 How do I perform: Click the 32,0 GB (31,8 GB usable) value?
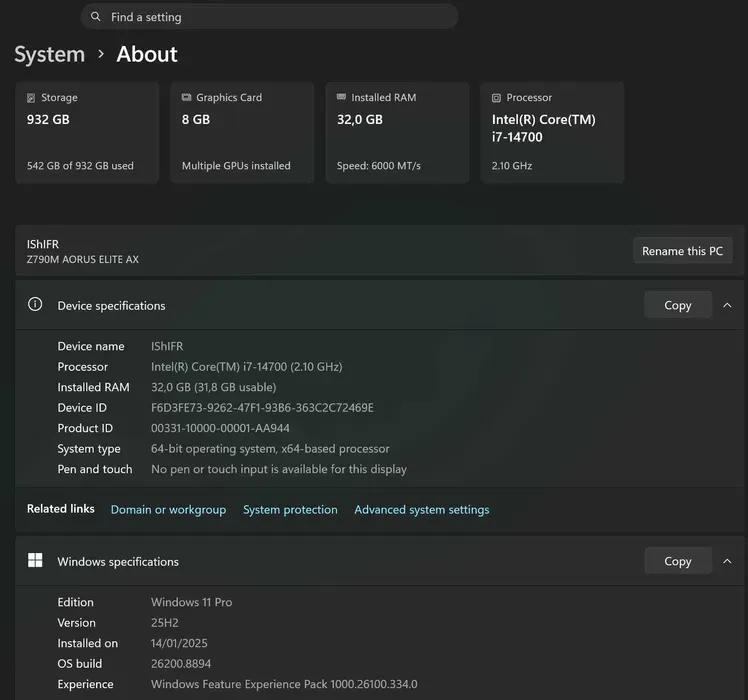coord(213,387)
